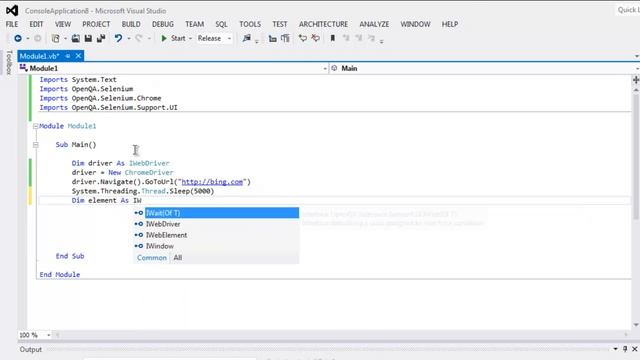The width and height of the screenshot is (640, 360).
Task: Open the Start button dropdown arrow
Action: tap(190, 39)
